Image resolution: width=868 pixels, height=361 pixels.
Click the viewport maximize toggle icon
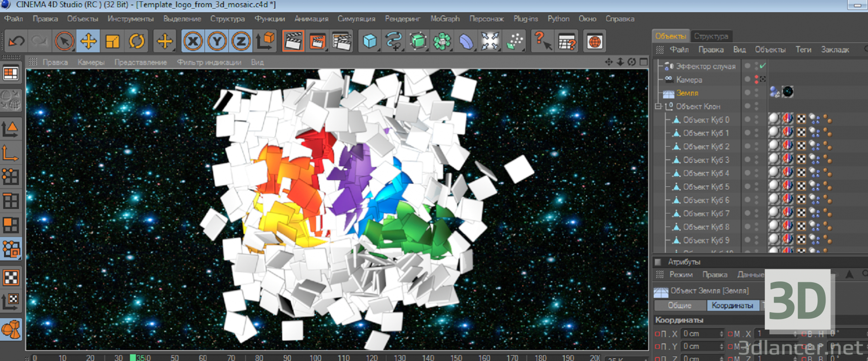click(644, 62)
